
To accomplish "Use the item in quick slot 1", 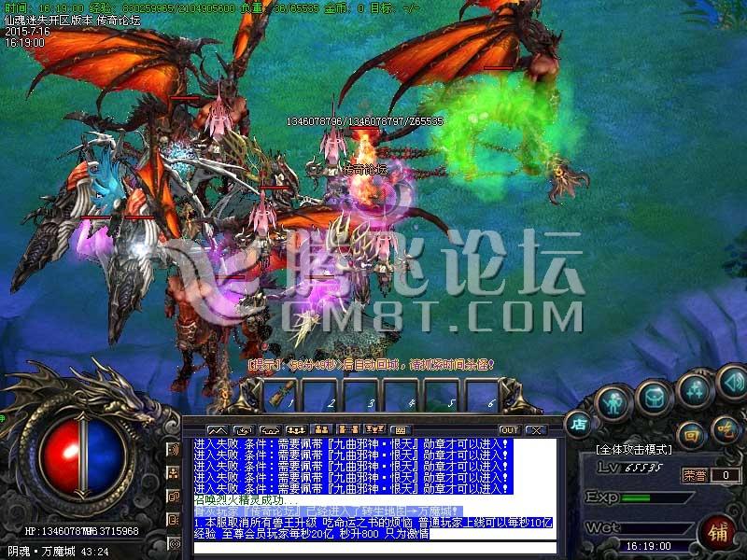I will 282,395.
